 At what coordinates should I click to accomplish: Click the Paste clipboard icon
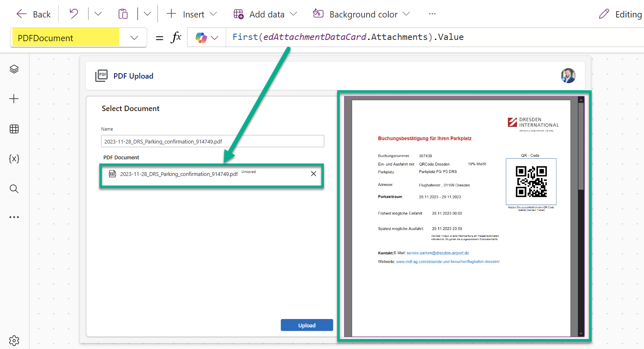(123, 14)
